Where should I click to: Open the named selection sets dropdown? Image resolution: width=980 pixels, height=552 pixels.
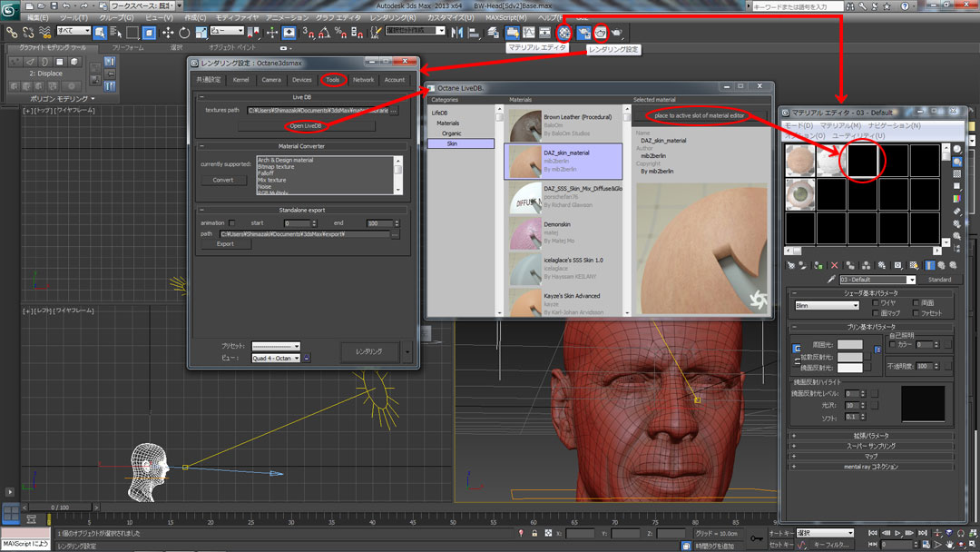click(416, 31)
